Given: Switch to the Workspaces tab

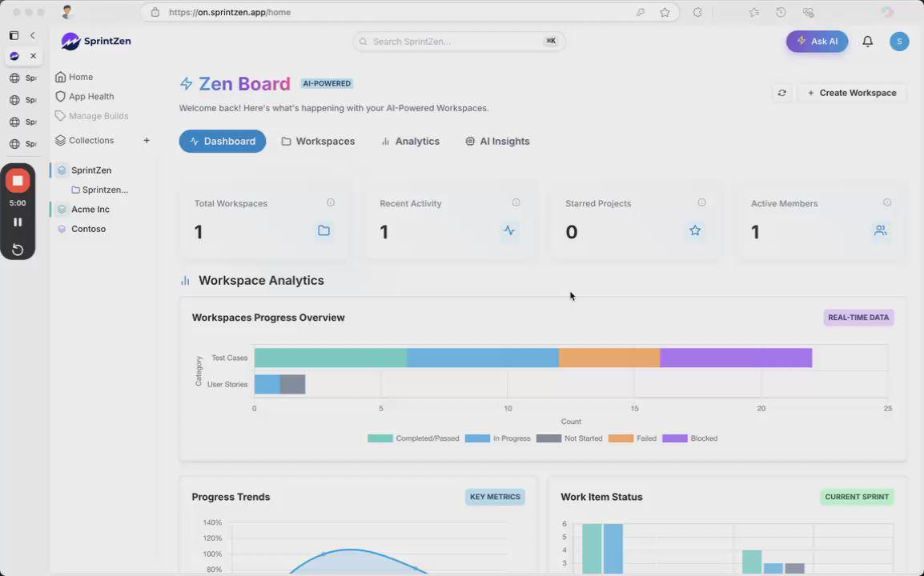Looking at the screenshot, I should [x=318, y=142].
